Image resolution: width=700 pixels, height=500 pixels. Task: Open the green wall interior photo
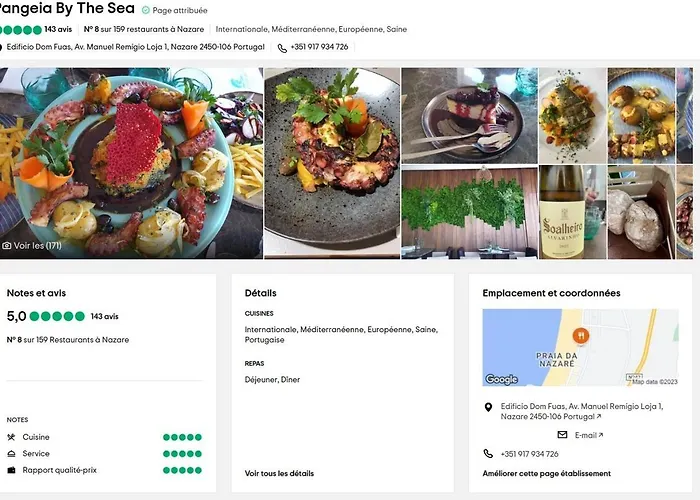(x=469, y=212)
